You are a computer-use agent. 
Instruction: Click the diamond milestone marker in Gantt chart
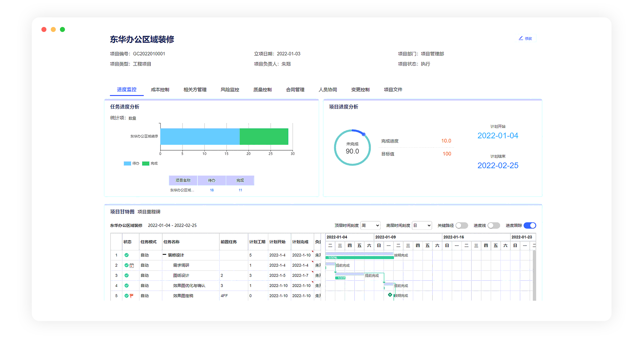(x=390, y=295)
